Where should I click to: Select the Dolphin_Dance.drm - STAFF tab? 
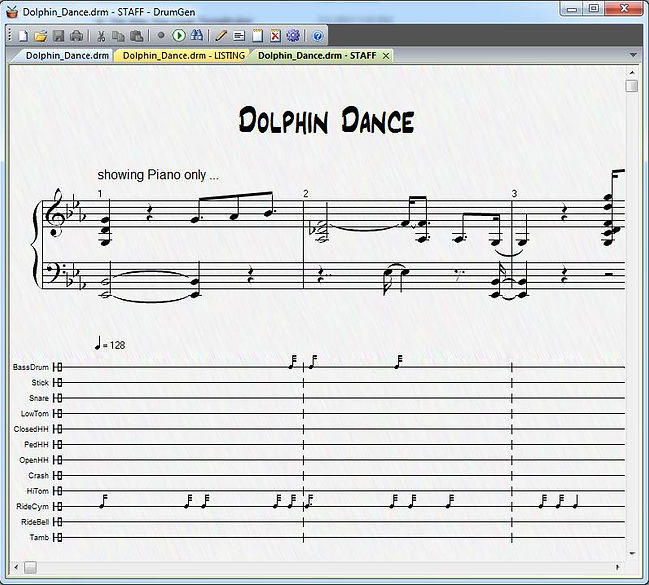[317, 55]
